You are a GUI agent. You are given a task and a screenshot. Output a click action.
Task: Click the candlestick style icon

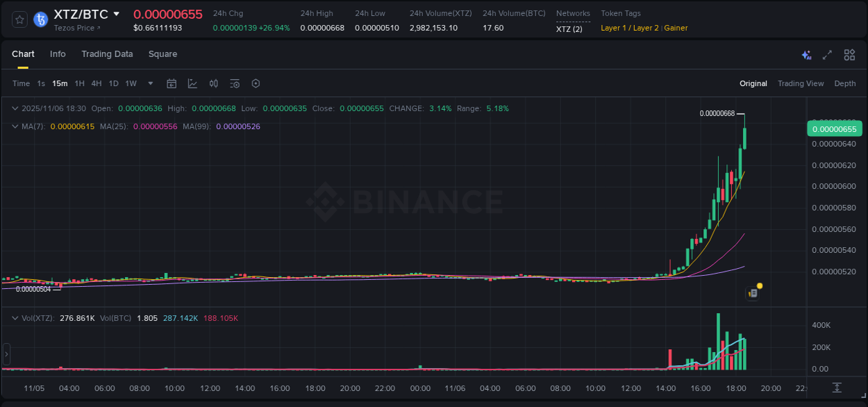point(214,83)
